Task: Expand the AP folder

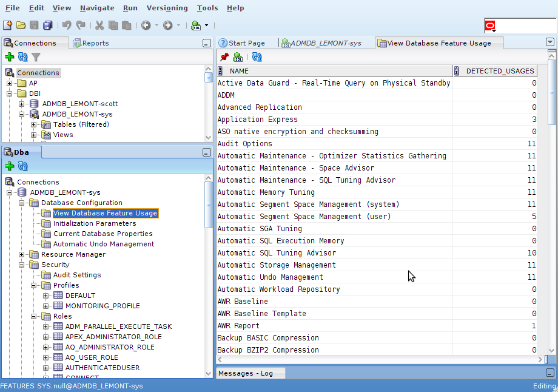Action: point(10,83)
